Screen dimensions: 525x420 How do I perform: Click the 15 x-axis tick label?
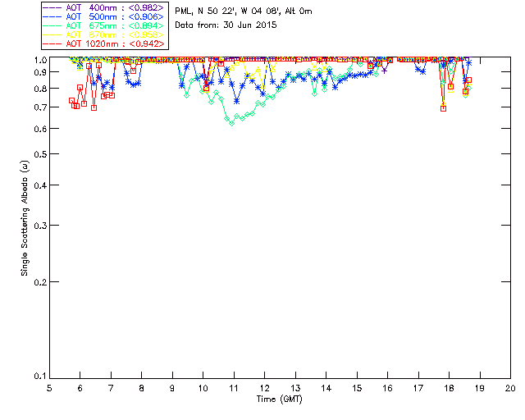point(357,388)
